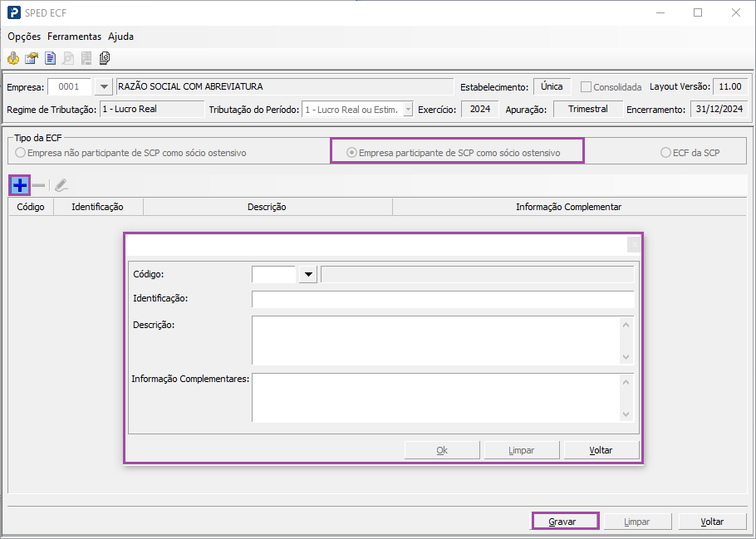The image size is (756, 539).
Task: Click the Código column header
Action: 31,207
